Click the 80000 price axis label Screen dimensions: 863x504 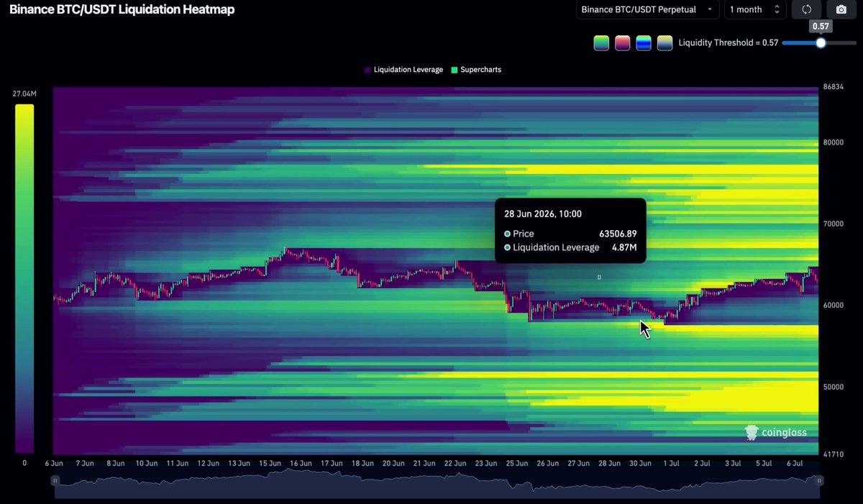tap(834, 142)
